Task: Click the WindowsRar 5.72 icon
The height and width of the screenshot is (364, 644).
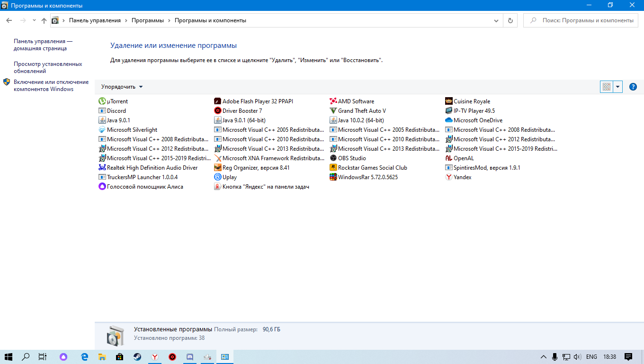Action: (333, 177)
